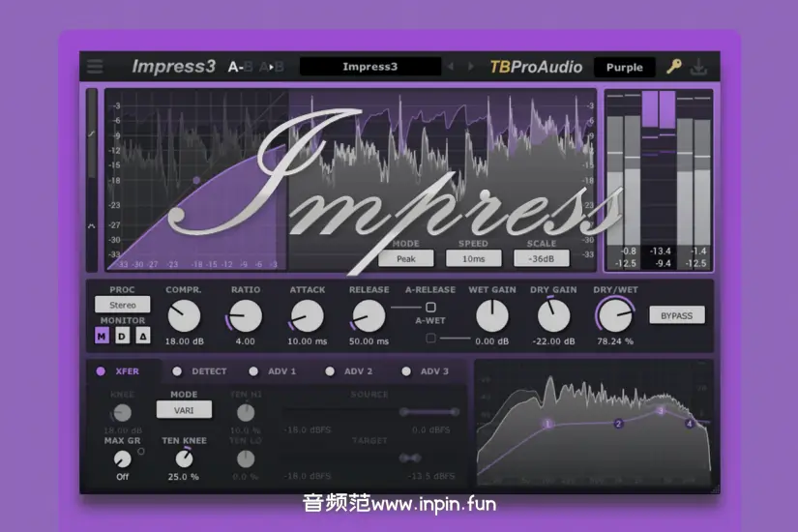Viewport: 798px width, 532px height.
Task: Click the 0.00 dB wet gain value
Action: [492, 341]
